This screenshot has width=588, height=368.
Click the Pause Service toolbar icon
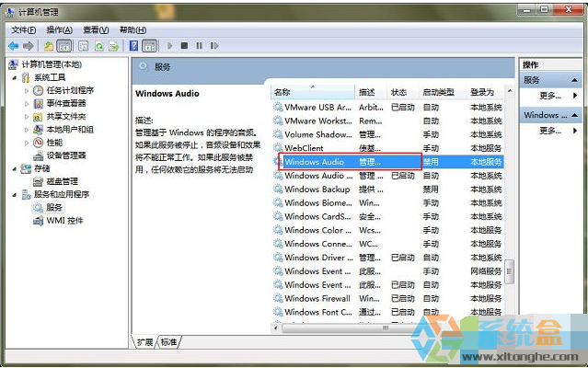tap(199, 46)
